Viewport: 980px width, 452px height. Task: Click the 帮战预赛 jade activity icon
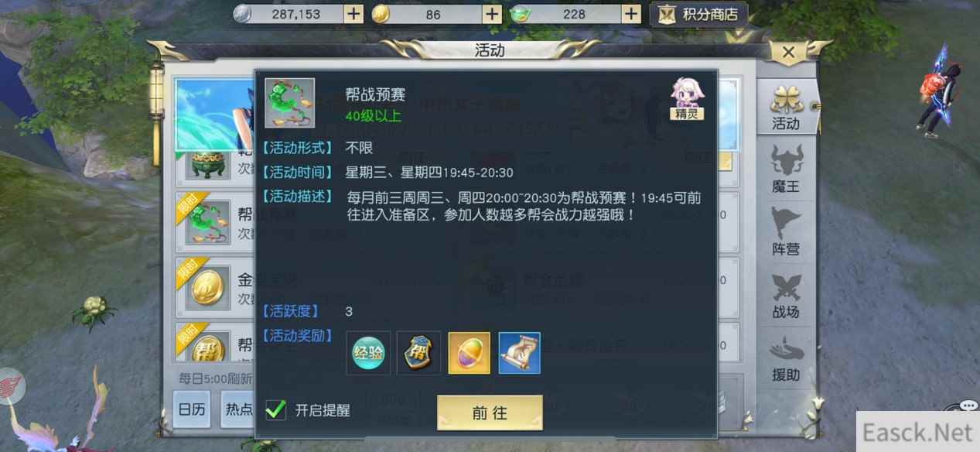coord(290,103)
